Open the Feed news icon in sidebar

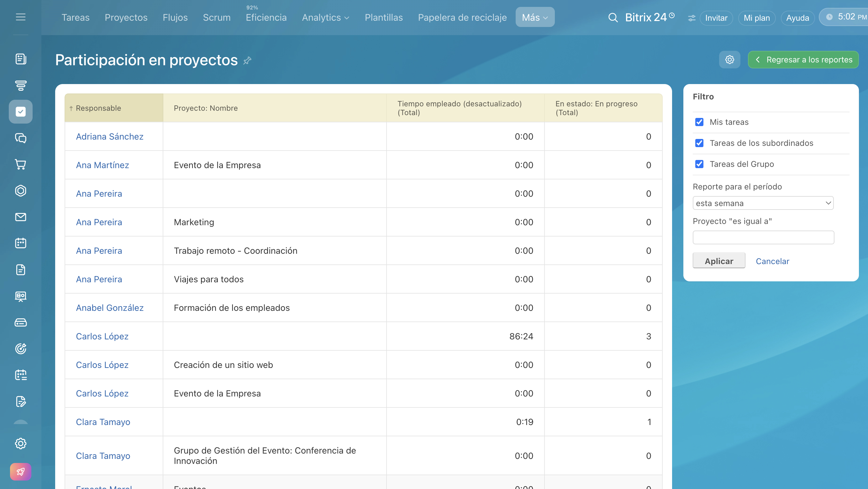tap(21, 59)
